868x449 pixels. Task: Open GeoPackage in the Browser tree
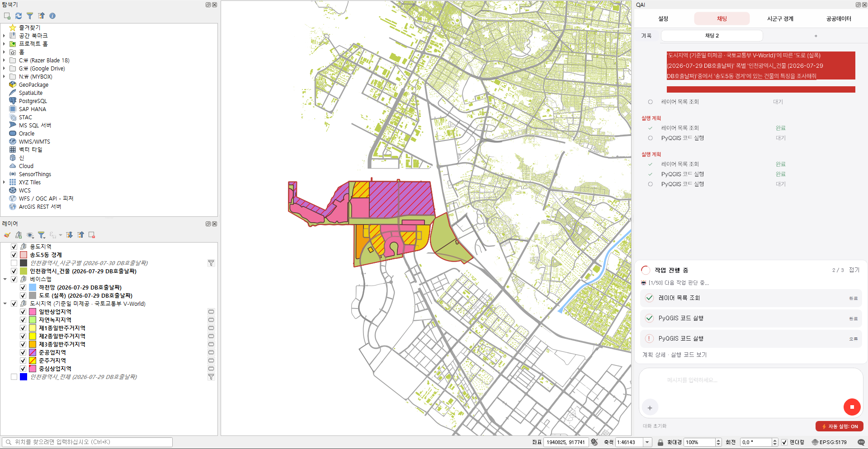point(33,85)
